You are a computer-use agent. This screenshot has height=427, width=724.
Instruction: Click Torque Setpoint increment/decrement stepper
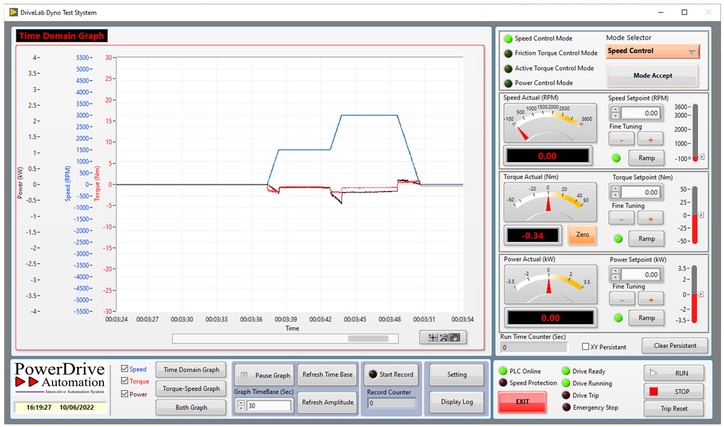point(615,192)
